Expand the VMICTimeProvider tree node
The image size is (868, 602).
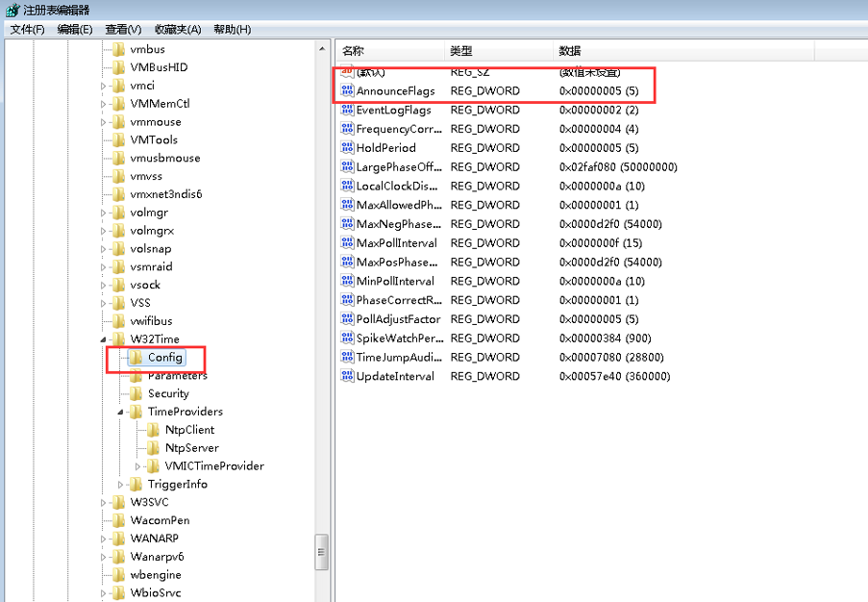coord(138,466)
